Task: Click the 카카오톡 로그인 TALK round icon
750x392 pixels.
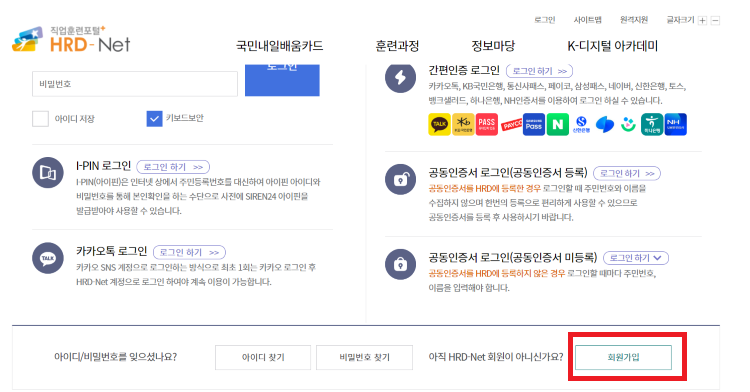Action: tap(48, 258)
